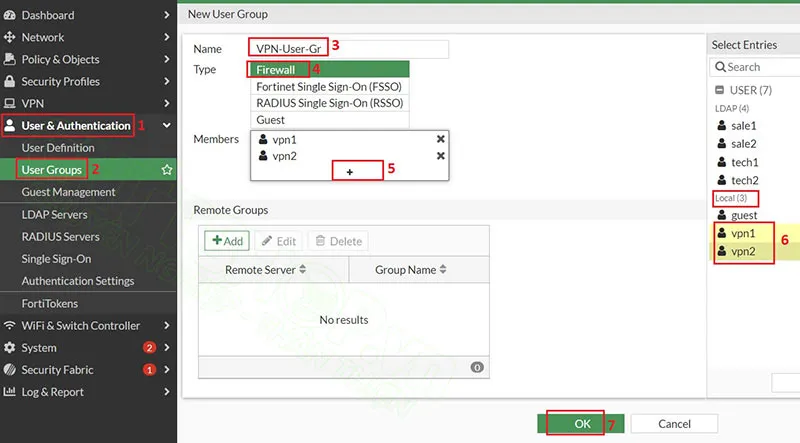Expand the Security Profiles chevron
Image resolution: width=800 pixels, height=443 pixels.
[166, 81]
